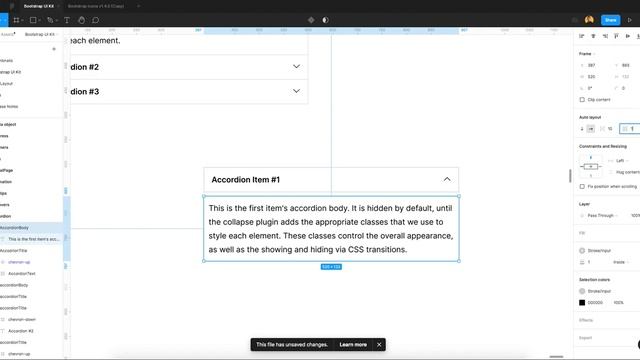
Task: Click the Export section header
Action: click(585, 338)
